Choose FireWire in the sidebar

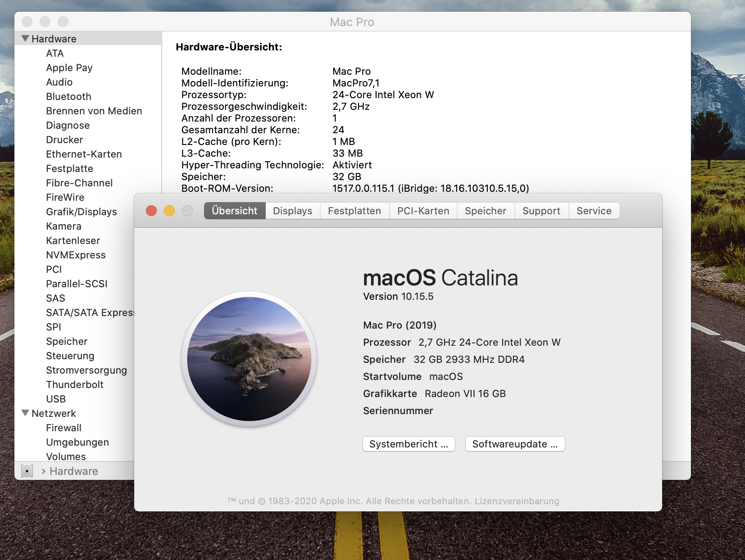pos(65,197)
